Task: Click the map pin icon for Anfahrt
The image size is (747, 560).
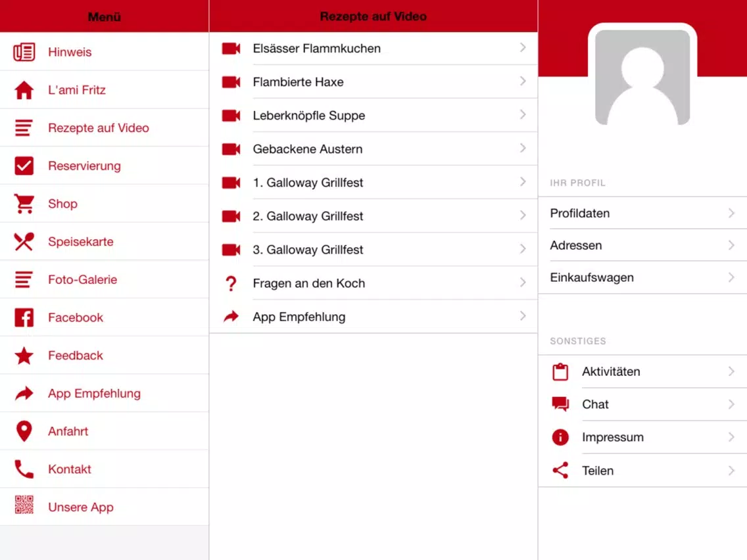Action: tap(24, 431)
